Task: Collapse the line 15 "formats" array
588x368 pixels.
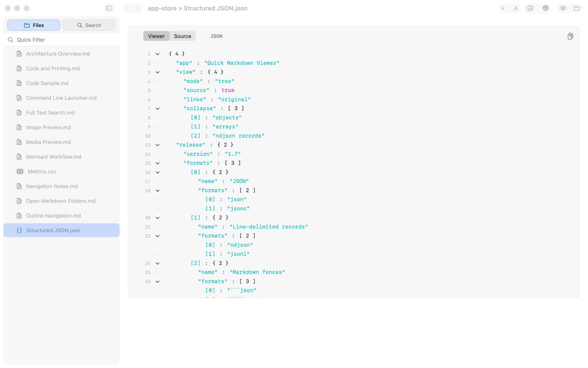Action: click(157, 163)
